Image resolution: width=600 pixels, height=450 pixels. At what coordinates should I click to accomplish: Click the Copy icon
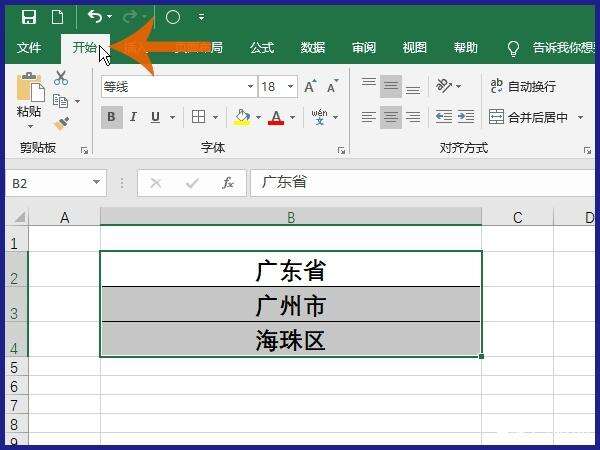60,101
